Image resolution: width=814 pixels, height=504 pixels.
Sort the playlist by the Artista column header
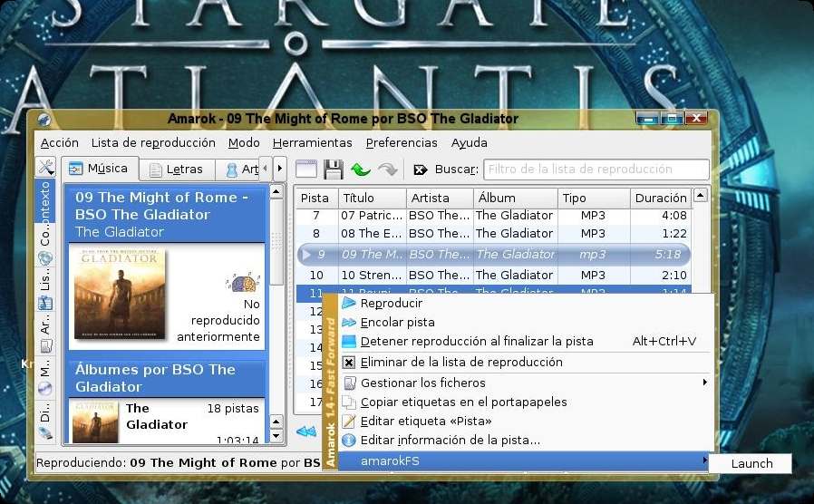click(x=440, y=198)
